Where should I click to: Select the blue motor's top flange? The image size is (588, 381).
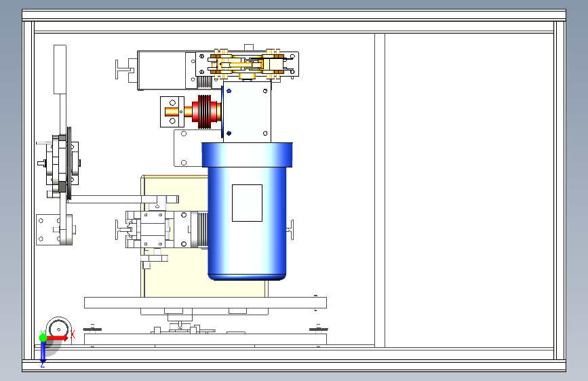click(x=247, y=155)
